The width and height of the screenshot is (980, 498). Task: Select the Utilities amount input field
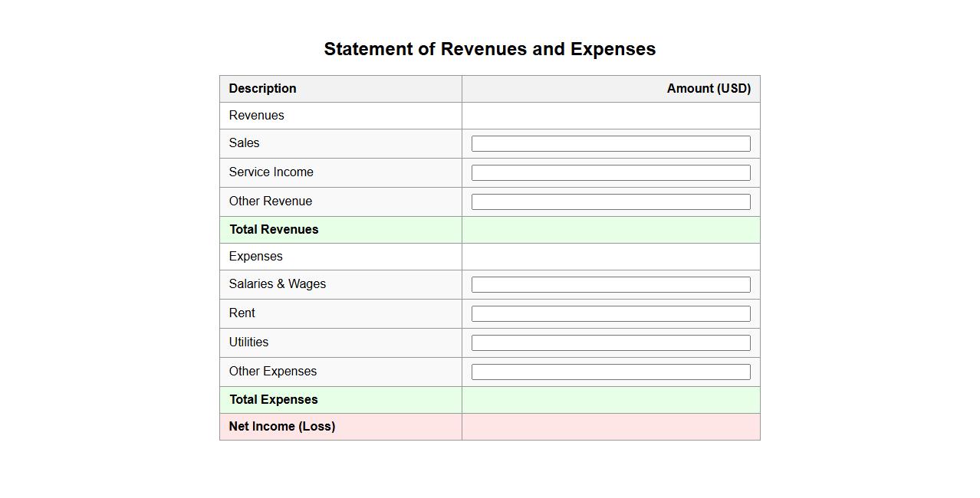pyautogui.click(x=610, y=343)
